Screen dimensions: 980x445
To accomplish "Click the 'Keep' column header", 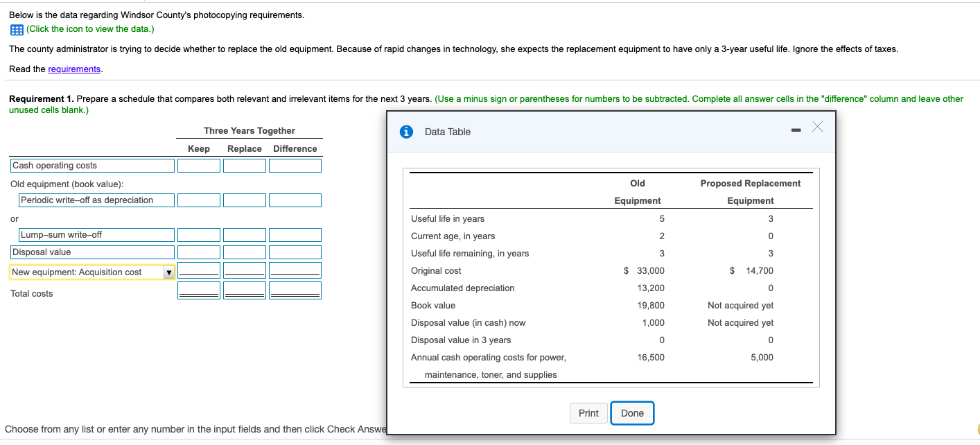I will [199, 149].
